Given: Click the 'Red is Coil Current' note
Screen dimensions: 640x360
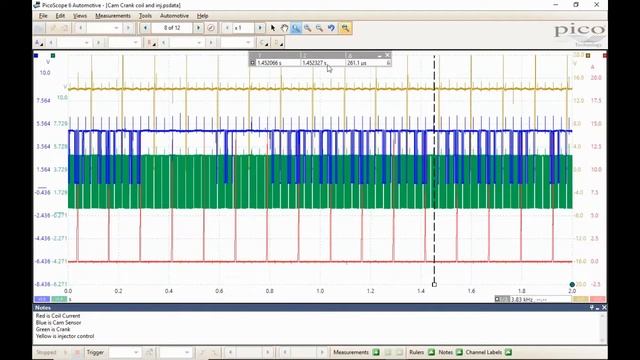Looking at the screenshot, I should [x=58, y=316].
